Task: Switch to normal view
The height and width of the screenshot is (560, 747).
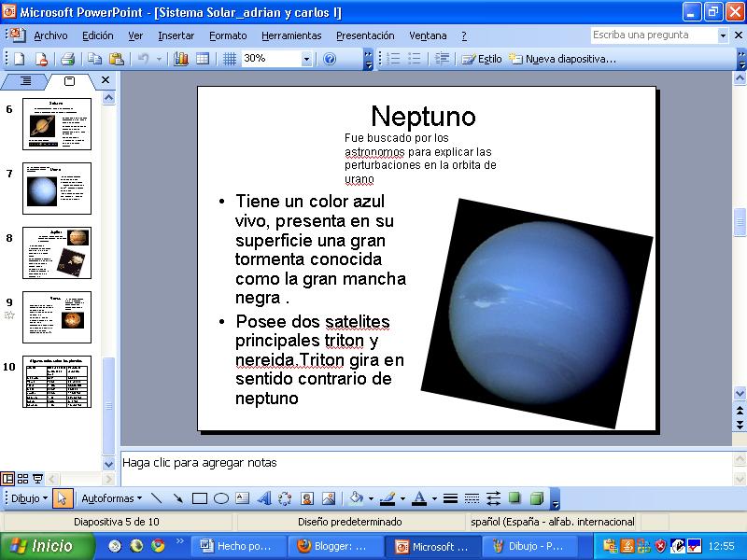Action: [x=7, y=478]
